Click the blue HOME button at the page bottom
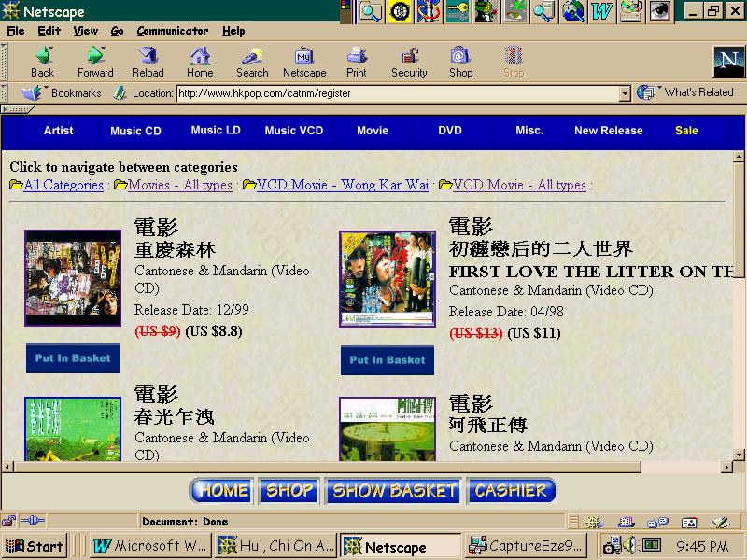This screenshot has height=560, width=747. click(222, 491)
